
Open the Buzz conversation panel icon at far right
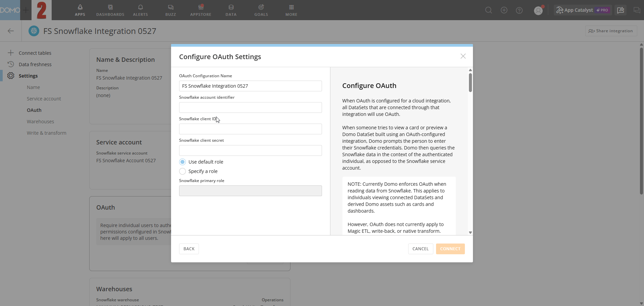pos(637,10)
